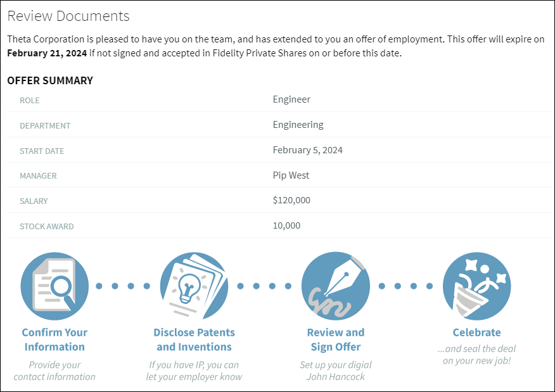Click the party popper celebrate icon
This screenshot has height=392, width=555.
click(476, 286)
